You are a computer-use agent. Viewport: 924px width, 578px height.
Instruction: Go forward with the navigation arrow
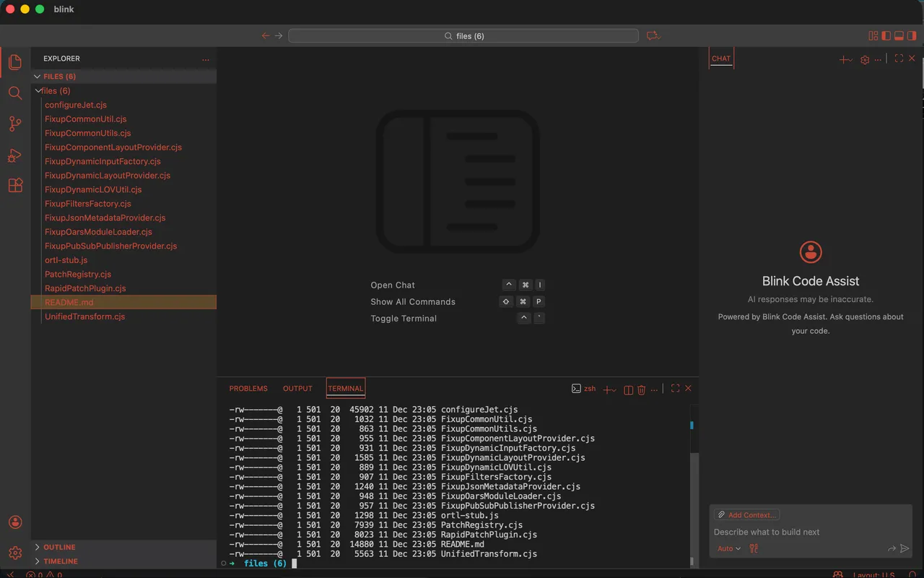coord(279,35)
